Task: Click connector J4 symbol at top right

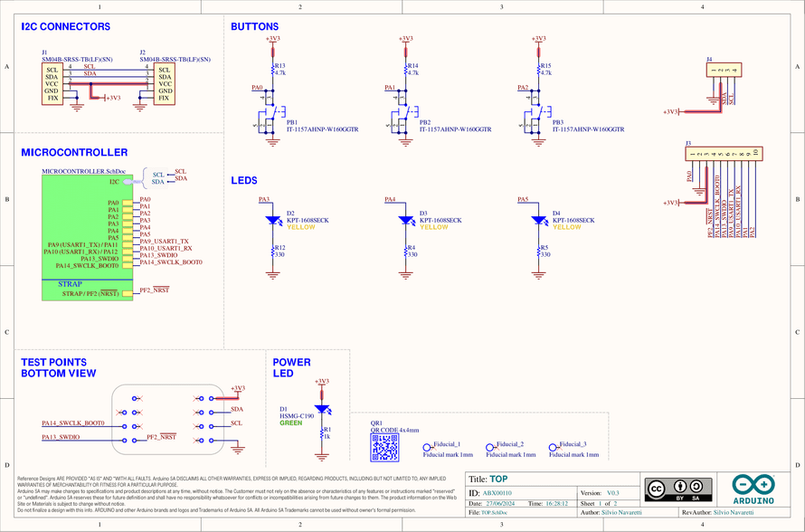Action: (726, 68)
